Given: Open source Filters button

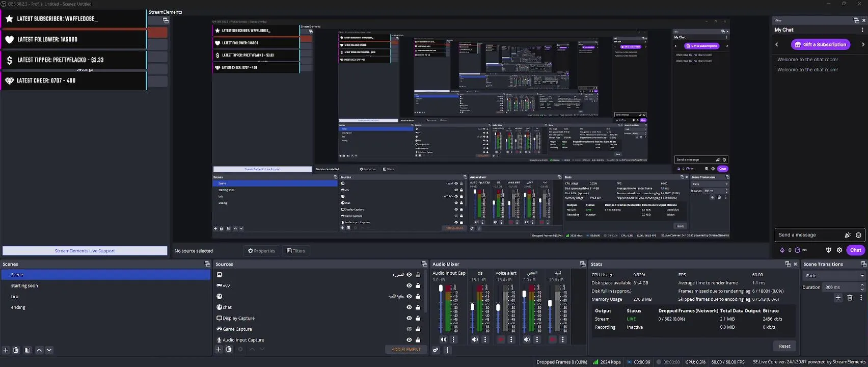Looking at the screenshot, I should (295, 251).
